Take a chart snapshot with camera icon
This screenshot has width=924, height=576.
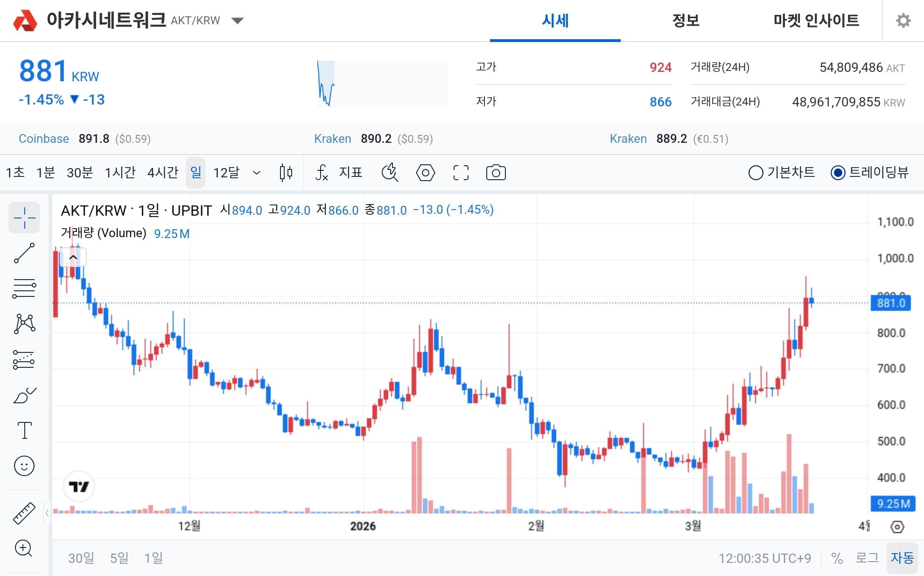496,172
